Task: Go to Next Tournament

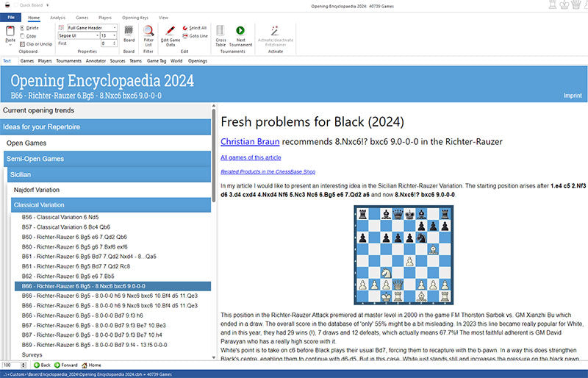Action: (x=240, y=34)
